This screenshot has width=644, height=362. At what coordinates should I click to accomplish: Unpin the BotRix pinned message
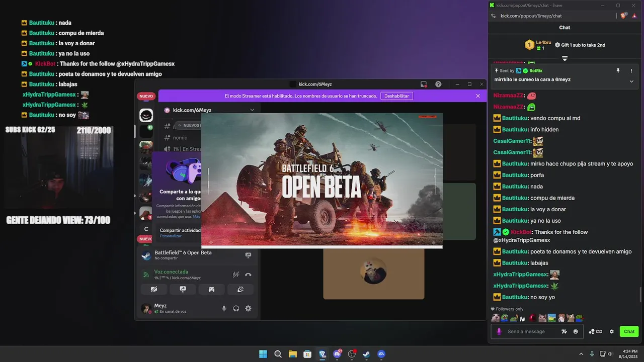click(618, 71)
